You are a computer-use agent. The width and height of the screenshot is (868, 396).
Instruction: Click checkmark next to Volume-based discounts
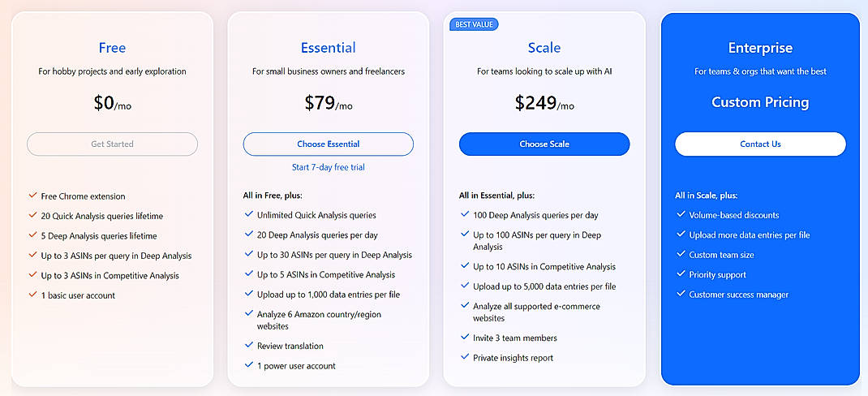681,215
